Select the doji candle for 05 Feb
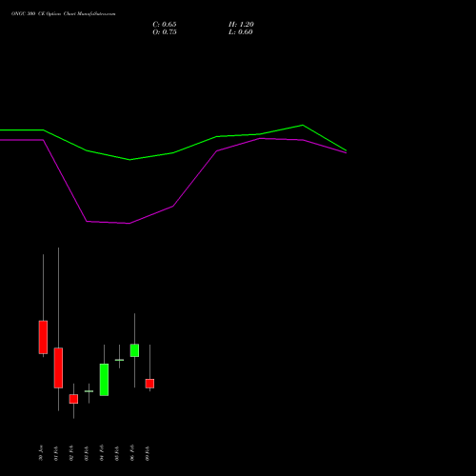The image size is (476, 476). click(119, 360)
